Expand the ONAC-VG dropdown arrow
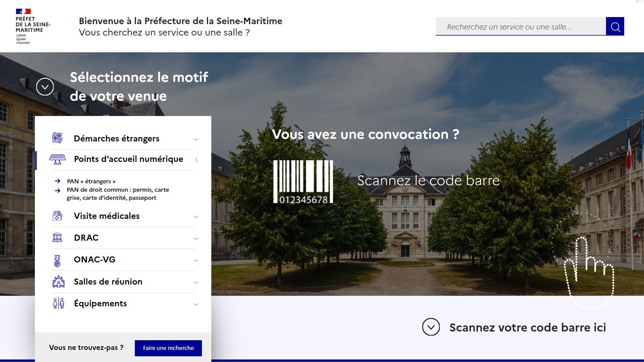The width and height of the screenshot is (644, 362). (196, 260)
